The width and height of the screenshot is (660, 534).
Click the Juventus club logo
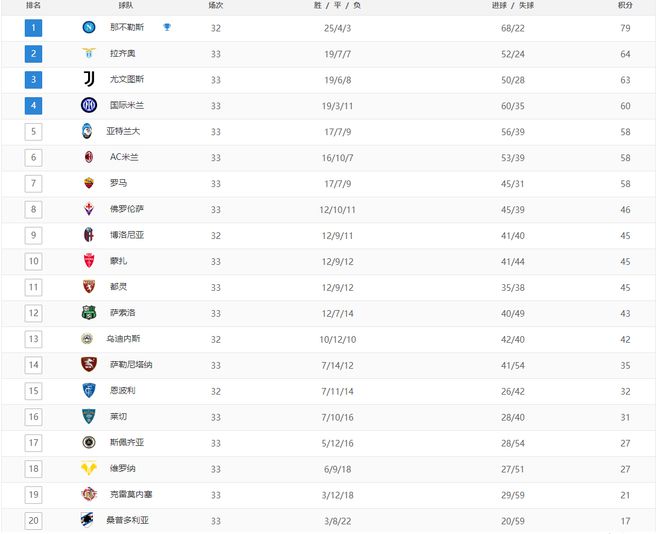(x=88, y=80)
